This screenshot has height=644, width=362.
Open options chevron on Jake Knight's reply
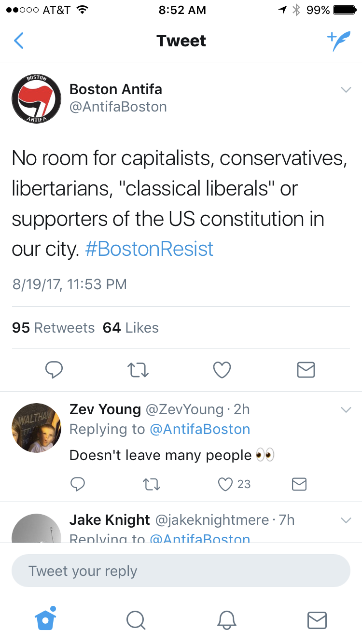[346, 520]
